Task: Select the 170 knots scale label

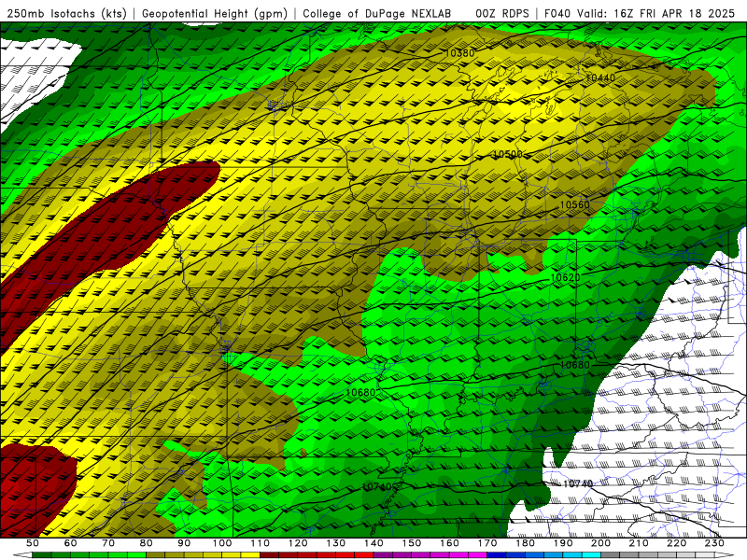Action: pyautogui.click(x=486, y=543)
